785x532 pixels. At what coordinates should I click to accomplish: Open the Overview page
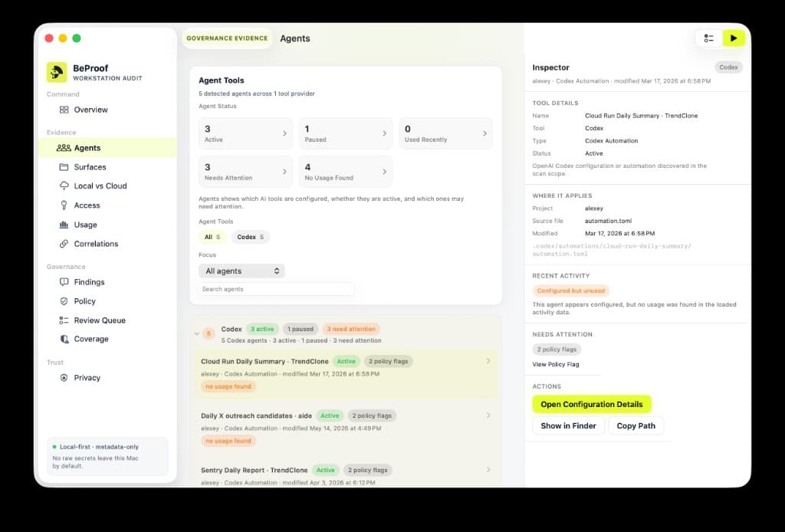[x=90, y=110]
